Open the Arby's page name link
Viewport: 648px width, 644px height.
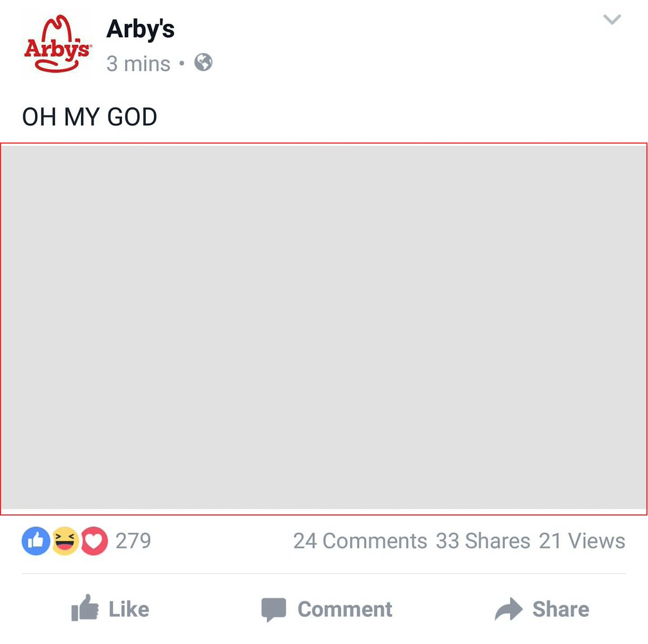click(x=140, y=29)
